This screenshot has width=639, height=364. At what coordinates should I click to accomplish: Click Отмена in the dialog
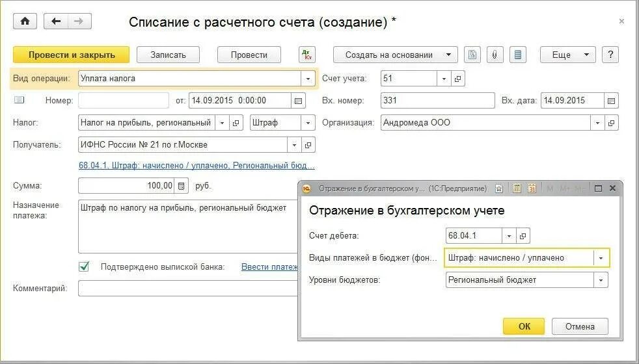580,326
